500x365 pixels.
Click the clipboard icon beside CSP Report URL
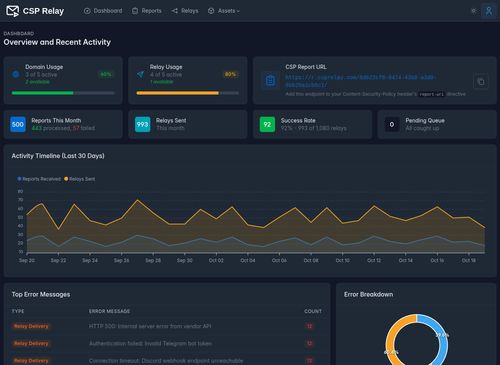click(x=270, y=81)
